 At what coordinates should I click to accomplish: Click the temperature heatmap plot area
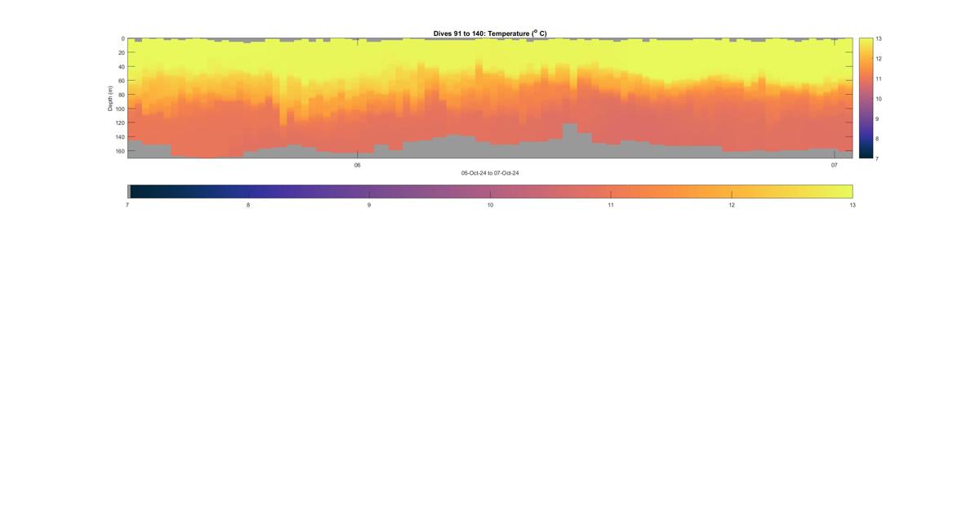(490, 98)
